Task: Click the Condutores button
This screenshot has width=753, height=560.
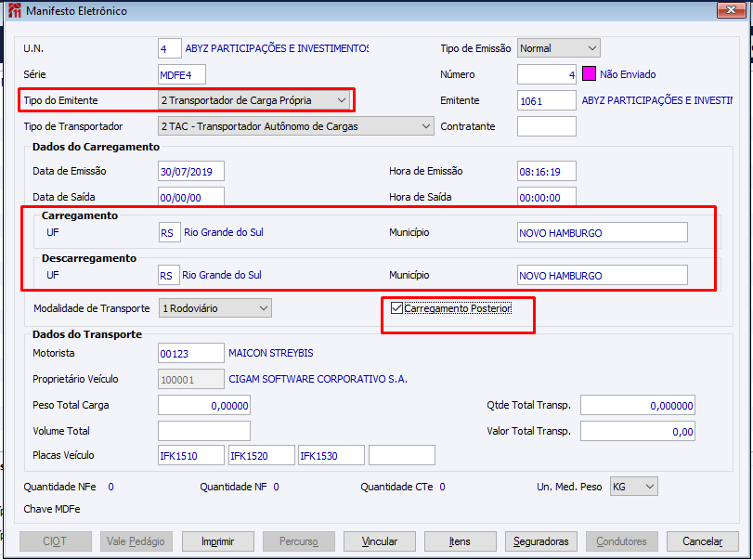Action: pyautogui.click(x=621, y=541)
